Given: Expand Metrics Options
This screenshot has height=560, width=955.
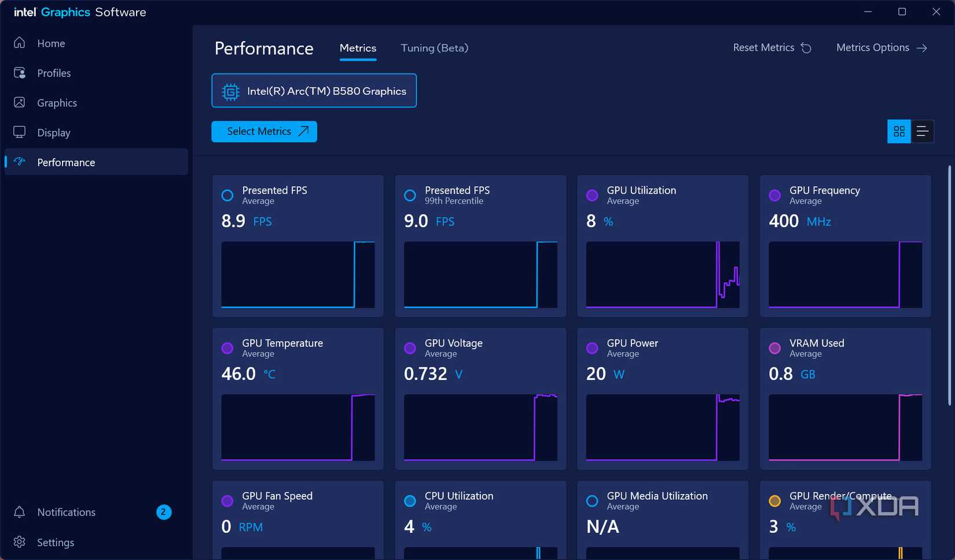Looking at the screenshot, I should [880, 47].
